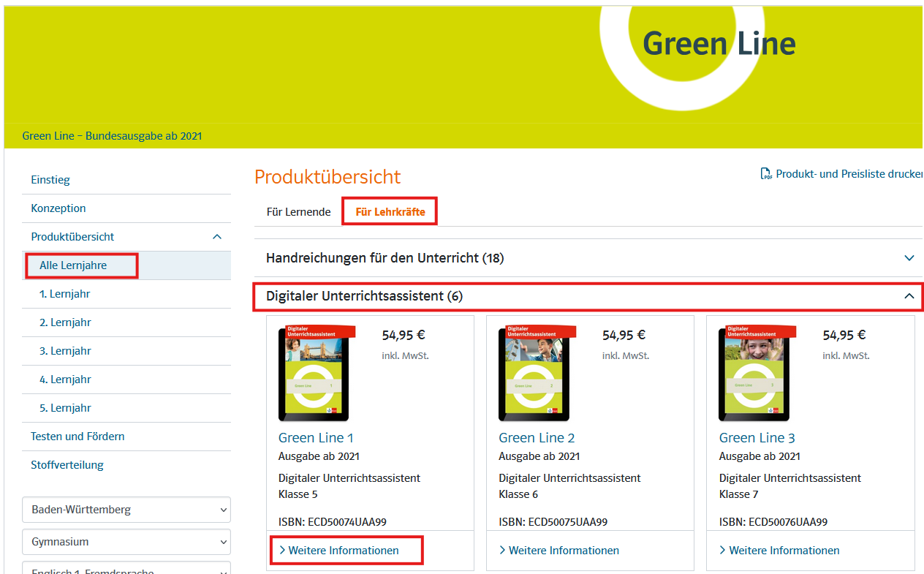This screenshot has height=574, width=924.
Task: Click Weitere Informationen for Green Line 1
Action: [x=339, y=551]
